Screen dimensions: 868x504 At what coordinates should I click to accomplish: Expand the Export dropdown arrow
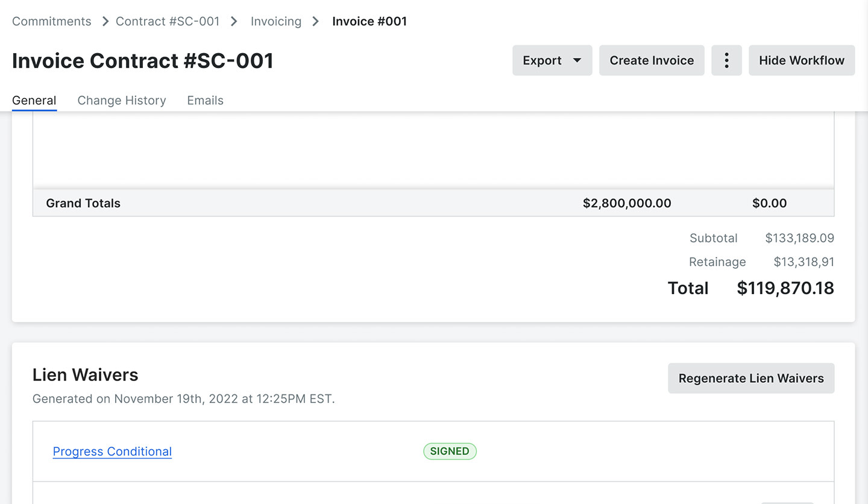[x=577, y=60]
